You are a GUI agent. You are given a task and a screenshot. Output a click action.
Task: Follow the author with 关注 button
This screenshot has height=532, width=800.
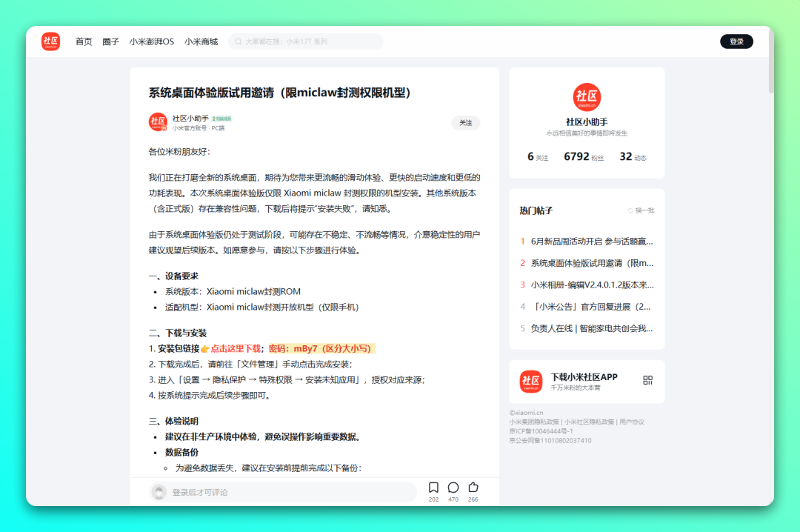465,122
